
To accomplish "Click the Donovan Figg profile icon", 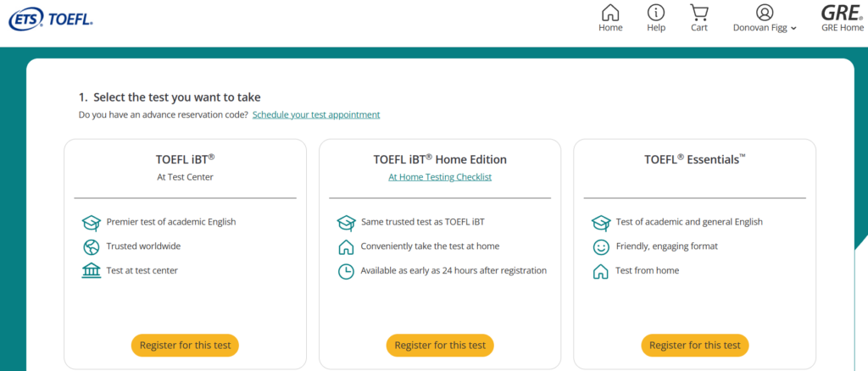I will [765, 12].
